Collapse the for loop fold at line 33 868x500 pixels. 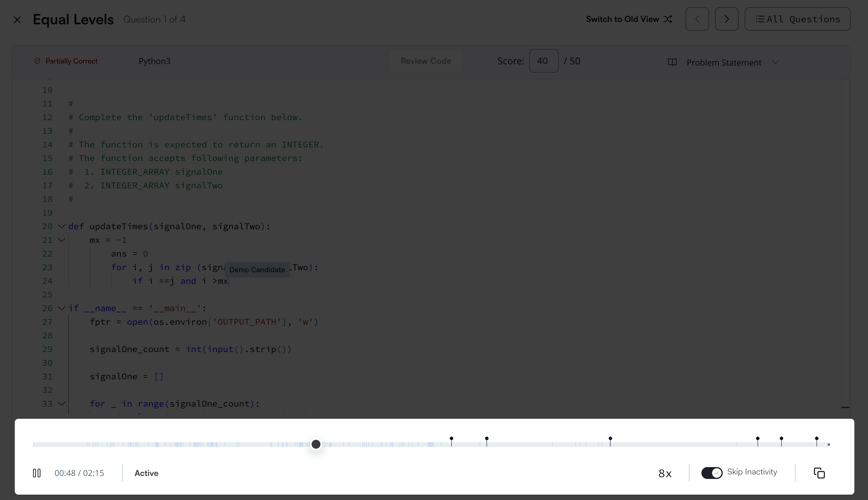pos(61,404)
